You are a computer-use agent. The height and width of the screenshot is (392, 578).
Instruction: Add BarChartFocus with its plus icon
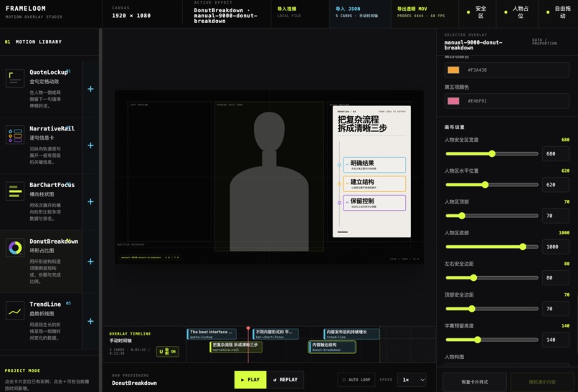click(x=90, y=201)
